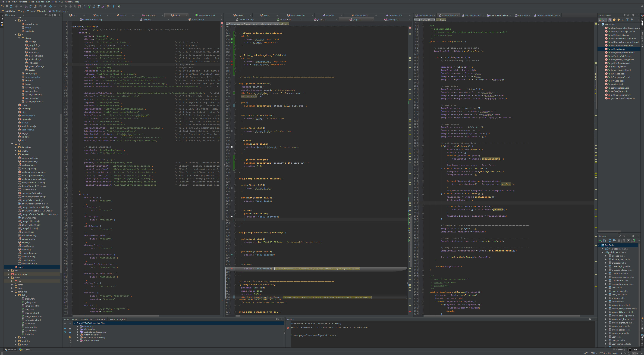Click the Synchronize toolbar icon
Screen dimensions: 644x355
(11, 7)
